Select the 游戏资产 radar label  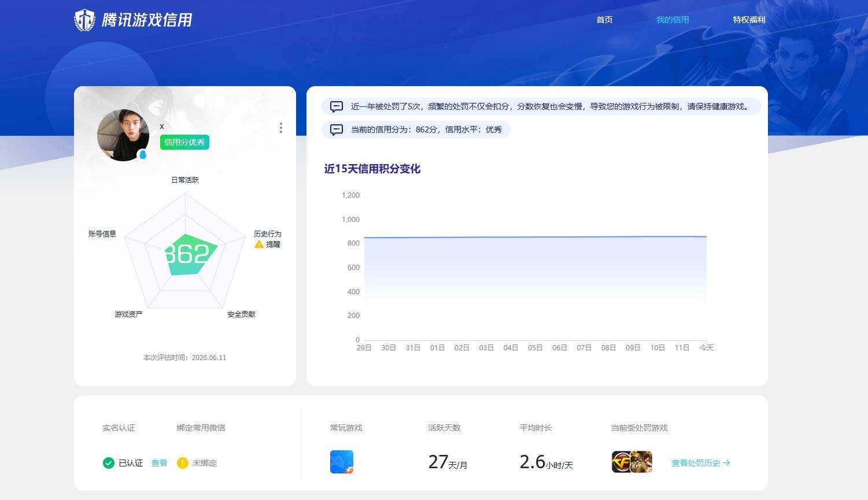128,314
